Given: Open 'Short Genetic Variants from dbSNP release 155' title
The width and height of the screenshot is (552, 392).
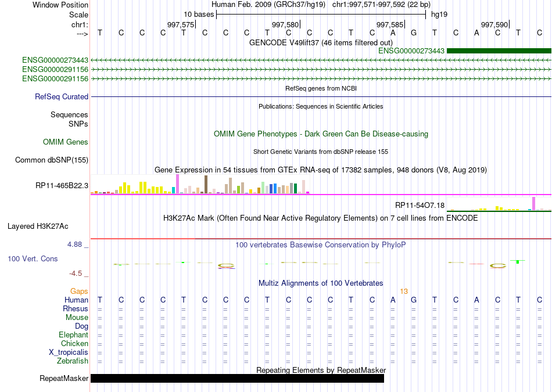Looking at the screenshot, I should coord(321,152).
